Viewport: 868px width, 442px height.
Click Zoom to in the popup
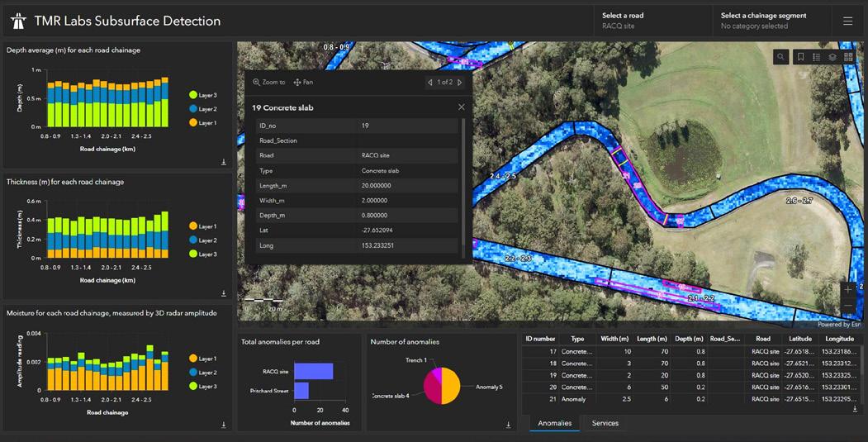(269, 82)
